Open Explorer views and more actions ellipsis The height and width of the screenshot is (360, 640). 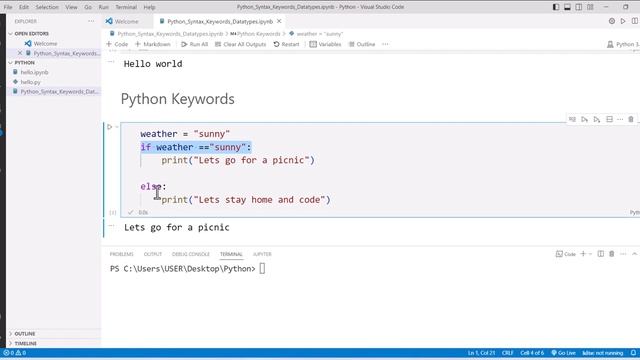pyautogui.click(x=91, y=21)
